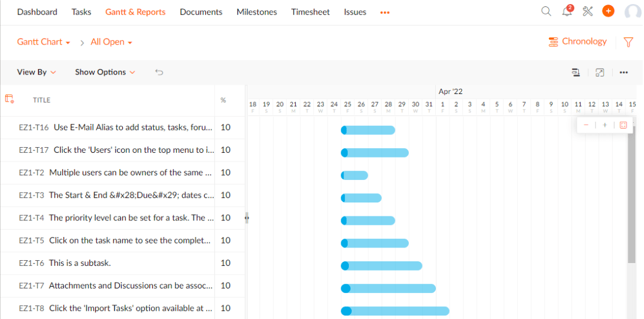Open the search magnifier icon

click(x=546, y=12)
